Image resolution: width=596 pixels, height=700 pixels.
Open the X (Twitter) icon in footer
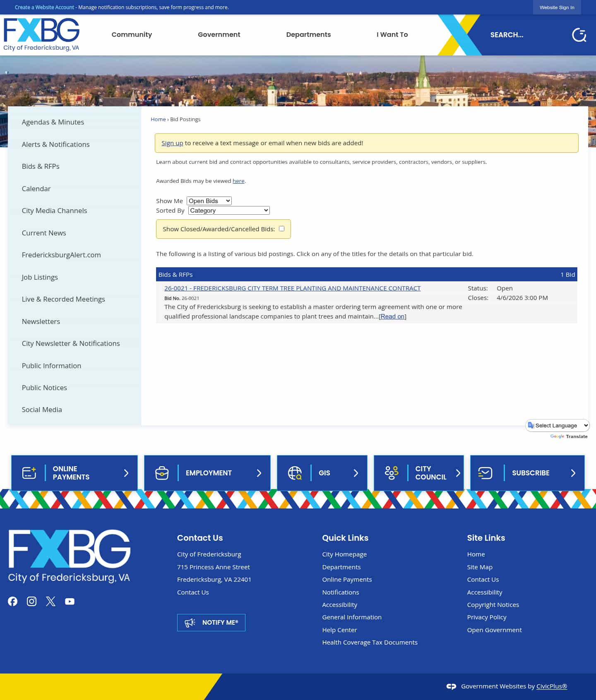50,601
